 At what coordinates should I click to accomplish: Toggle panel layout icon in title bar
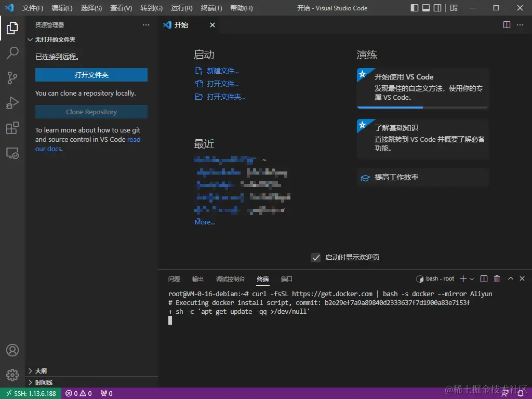(x=426, y=8)
